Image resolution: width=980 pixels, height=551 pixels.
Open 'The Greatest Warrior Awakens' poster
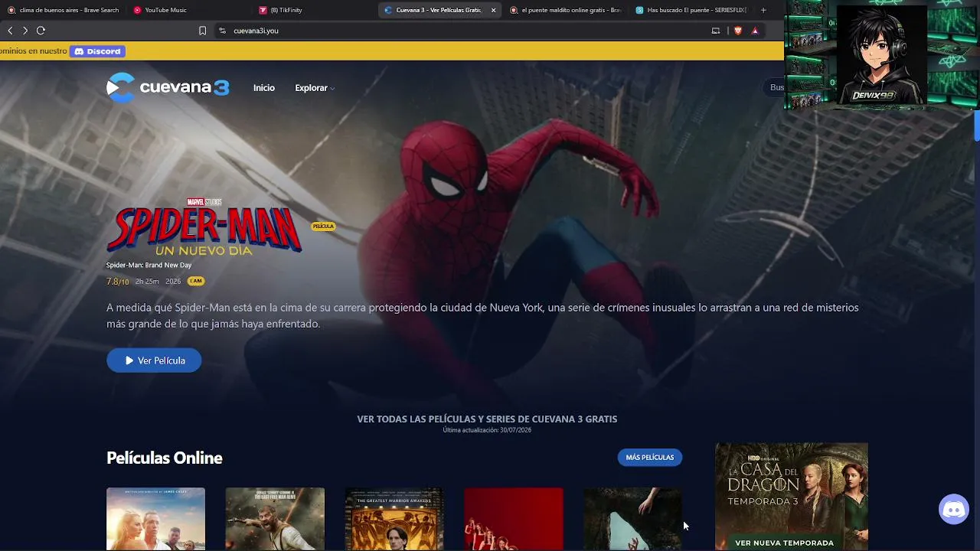click(x=394, y=519)
